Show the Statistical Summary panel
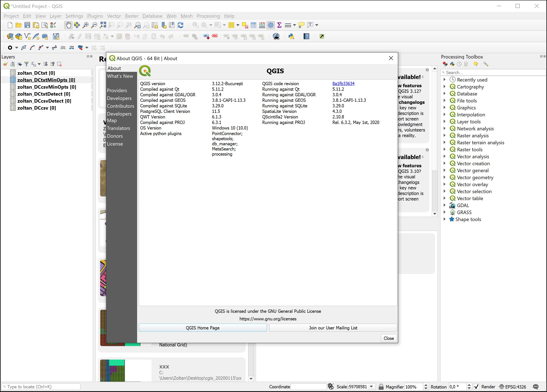The image size is (547, 392). [279, 25]
